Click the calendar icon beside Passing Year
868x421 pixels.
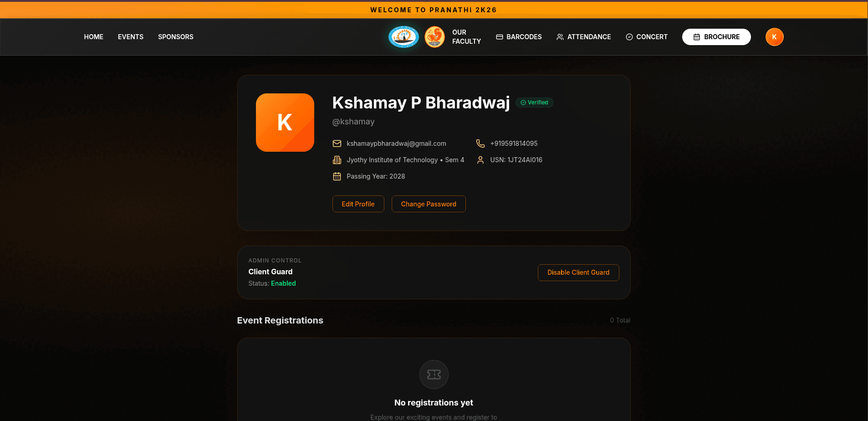pyautogui.click(x=337, y=176)
